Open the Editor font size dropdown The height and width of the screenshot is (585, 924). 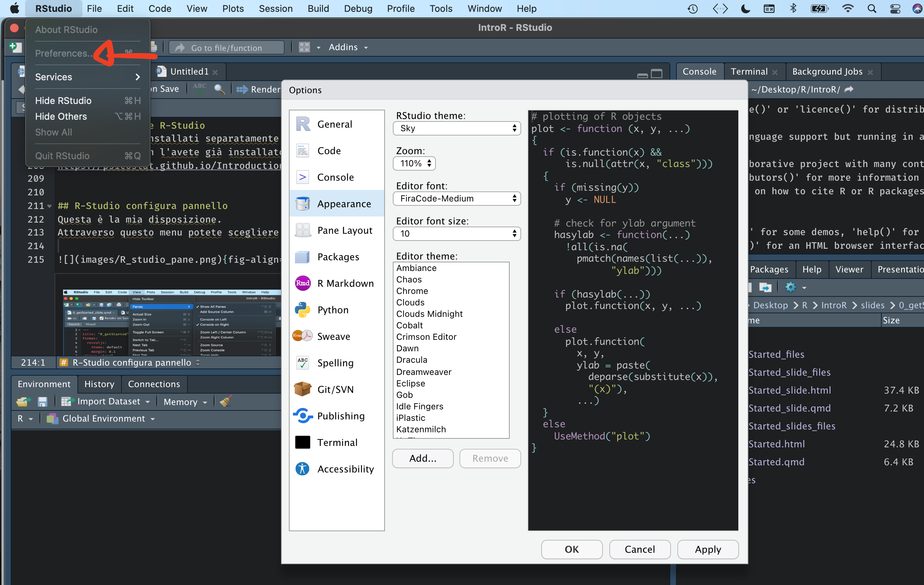tap(456, 233)
